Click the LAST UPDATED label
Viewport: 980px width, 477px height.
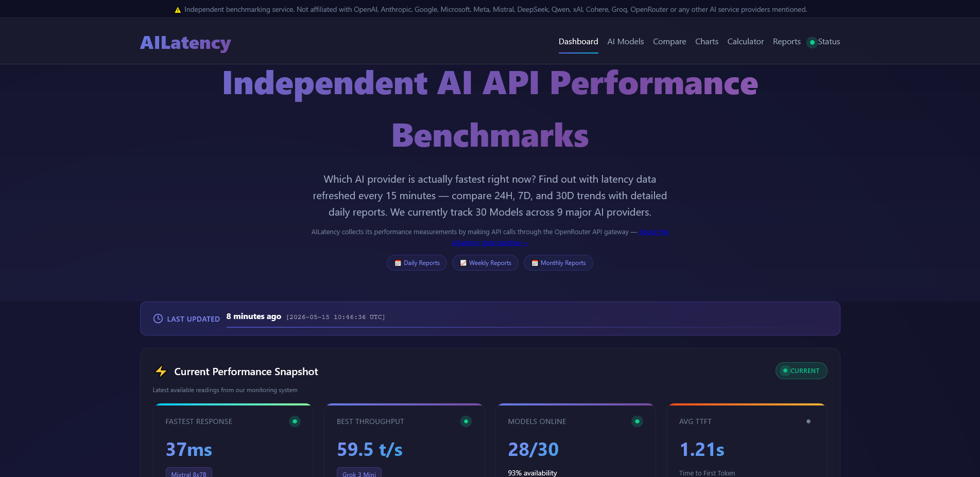[194, 319]
